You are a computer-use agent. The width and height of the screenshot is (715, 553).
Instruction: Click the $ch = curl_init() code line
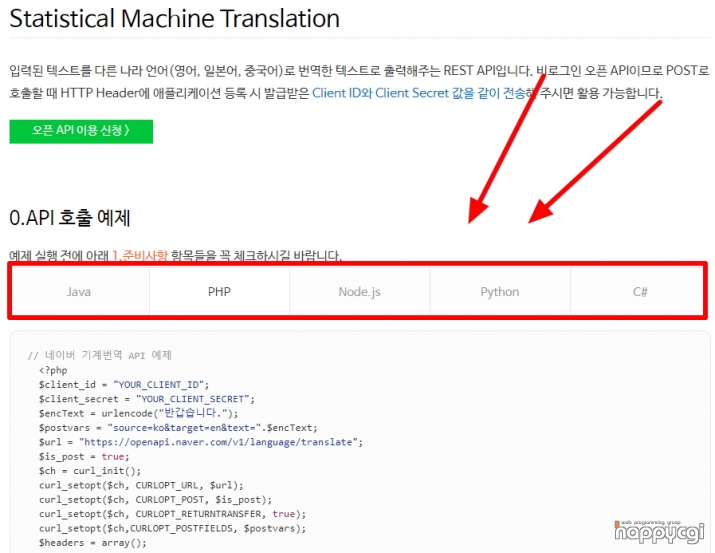point(90,471)
